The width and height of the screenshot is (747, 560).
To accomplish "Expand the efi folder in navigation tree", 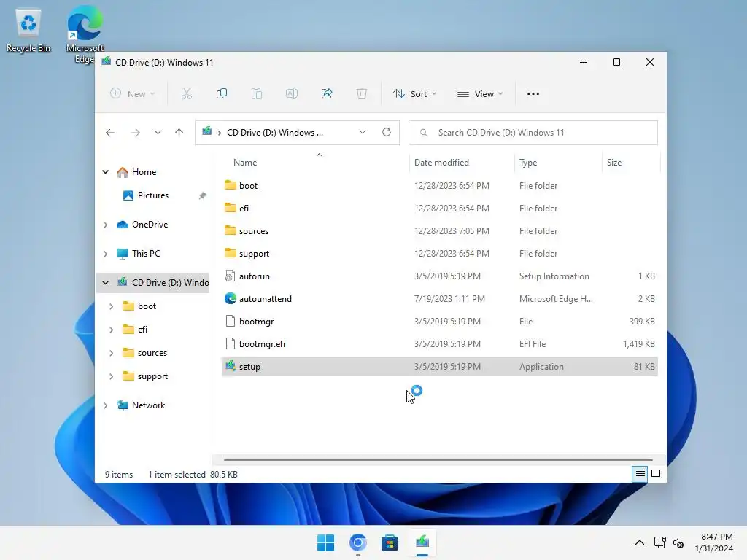I will [x=111, y=330].
